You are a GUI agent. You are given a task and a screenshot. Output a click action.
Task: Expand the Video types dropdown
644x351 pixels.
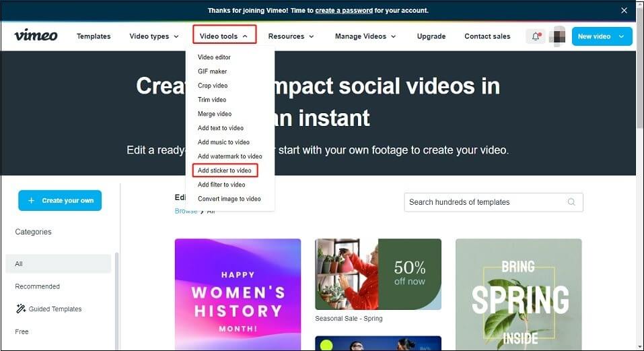[x=154, y=36]
